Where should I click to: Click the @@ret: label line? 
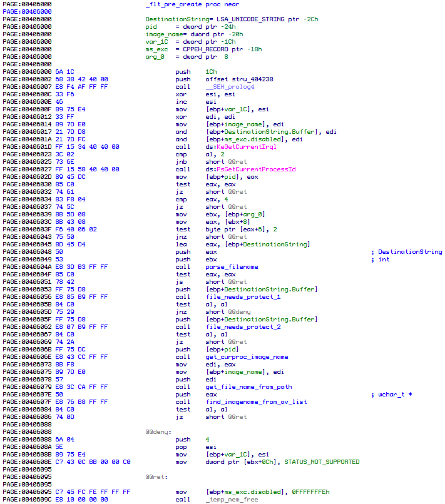point(156,477)
